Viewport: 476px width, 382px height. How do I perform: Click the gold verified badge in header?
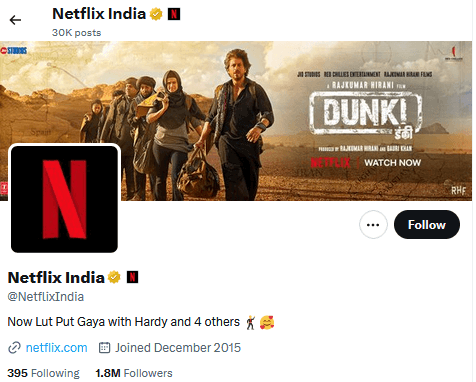(156, 14)
